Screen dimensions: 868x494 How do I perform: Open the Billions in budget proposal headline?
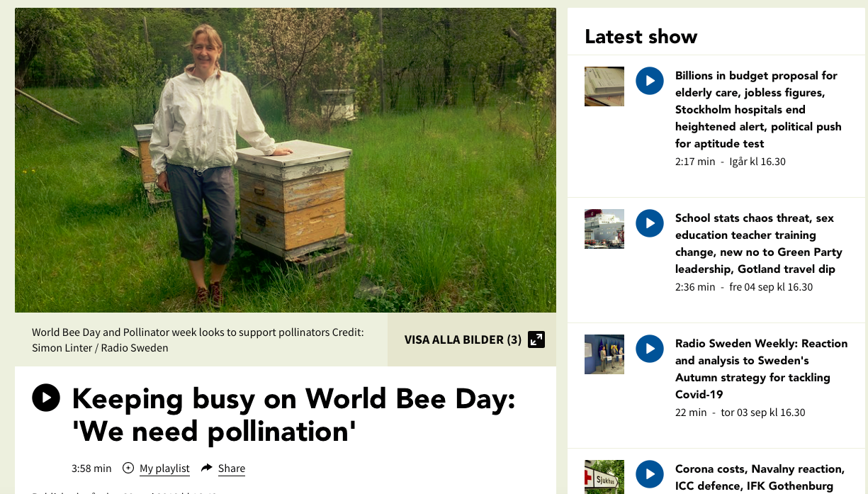[x=756, y=109]
